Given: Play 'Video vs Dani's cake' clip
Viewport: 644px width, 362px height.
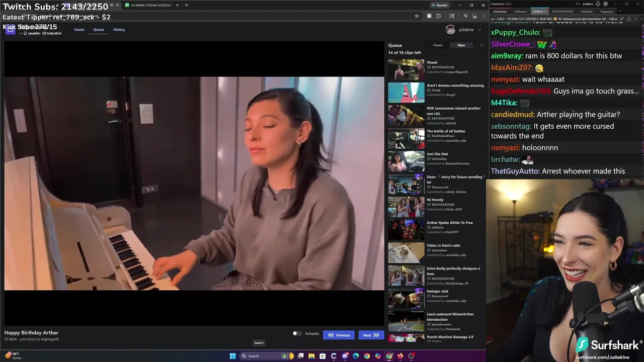Looking at the screenshot, I should point(406,253).
